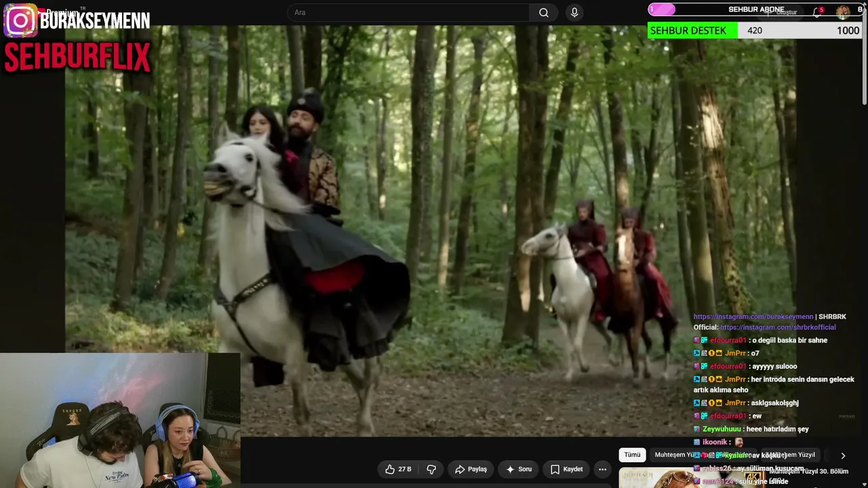
Task: Click the video player area
Action: [x=430, y=230]
